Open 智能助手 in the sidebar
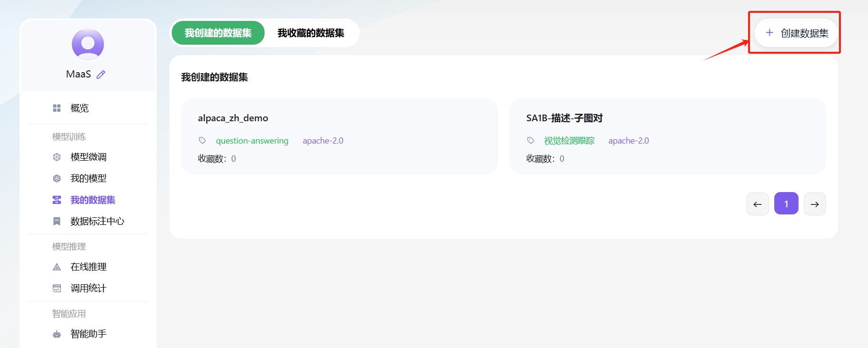 (x=88, y=334)
